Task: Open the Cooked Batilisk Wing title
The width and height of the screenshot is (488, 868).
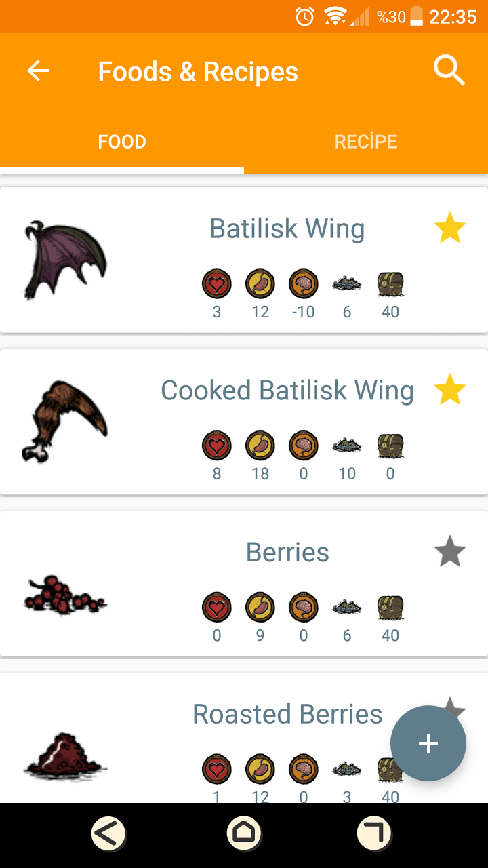Action: [287, 391]
